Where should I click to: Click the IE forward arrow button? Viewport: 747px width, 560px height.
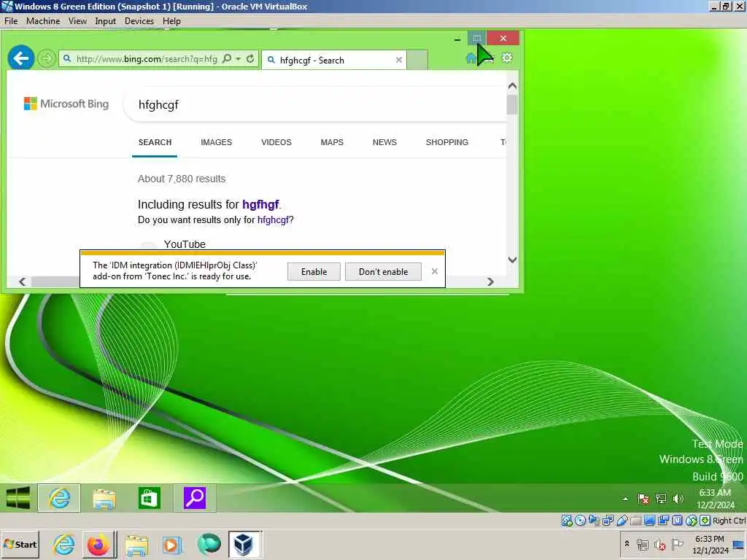(x=46, y=58)
